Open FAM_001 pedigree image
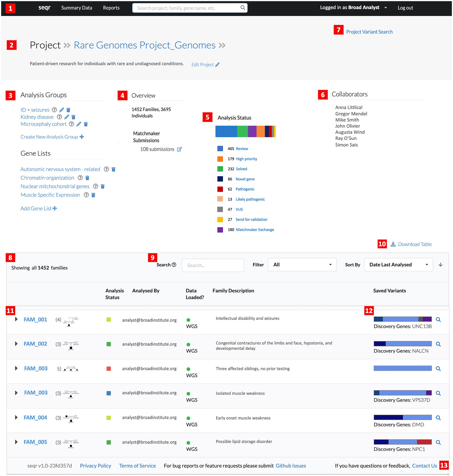This screenshot has width=453, height=476. point(71,322)
